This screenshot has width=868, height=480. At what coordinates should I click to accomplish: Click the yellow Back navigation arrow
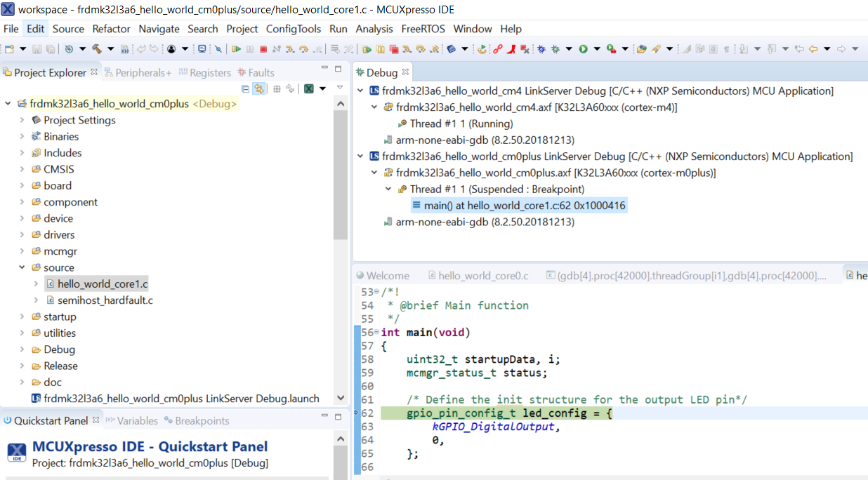click(x=813, y=49)
